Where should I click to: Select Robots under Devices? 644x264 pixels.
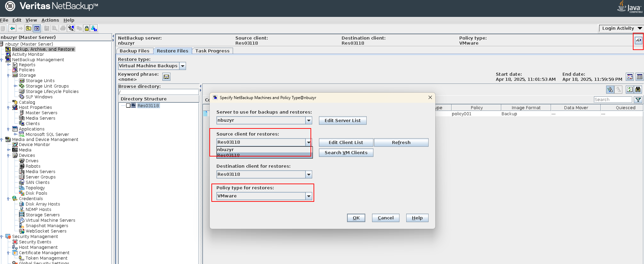[x=33, y=166]
